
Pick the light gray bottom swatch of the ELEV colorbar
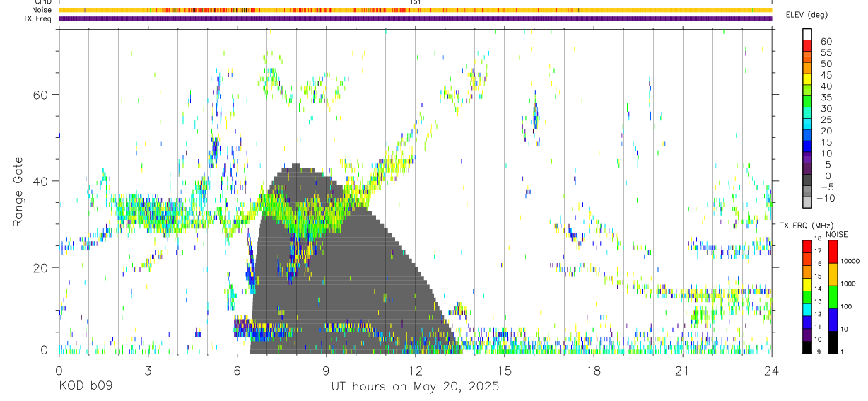pos(807,203)
